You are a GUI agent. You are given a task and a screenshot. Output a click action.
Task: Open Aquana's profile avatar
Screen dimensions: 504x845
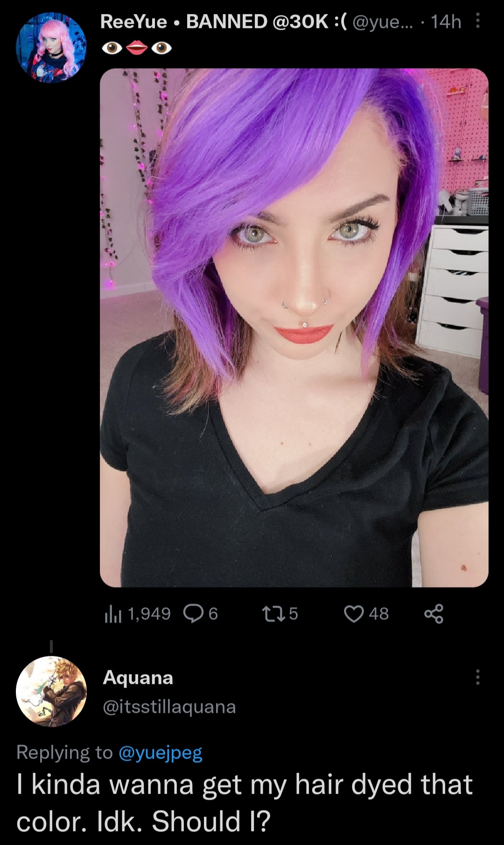51,691
